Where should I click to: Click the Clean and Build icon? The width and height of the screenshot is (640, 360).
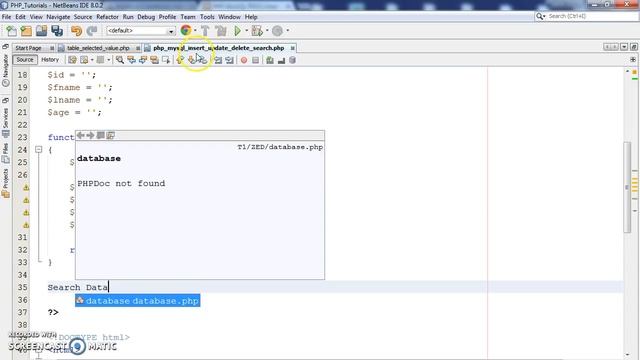click(221, 31)
